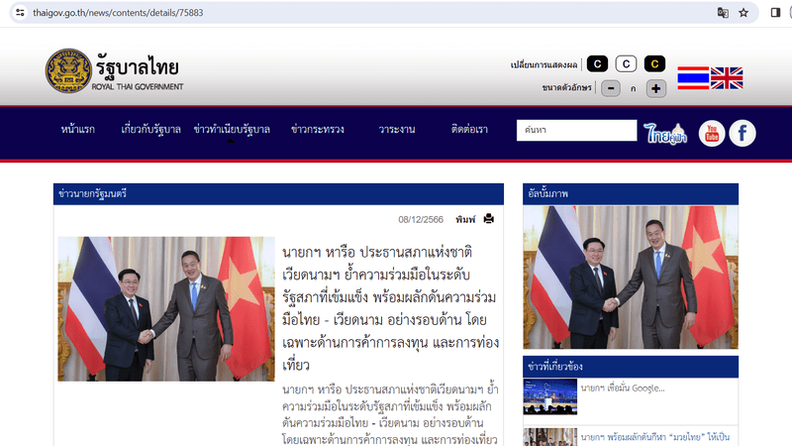Select black-on-white contrast display mode

[626, 64]
